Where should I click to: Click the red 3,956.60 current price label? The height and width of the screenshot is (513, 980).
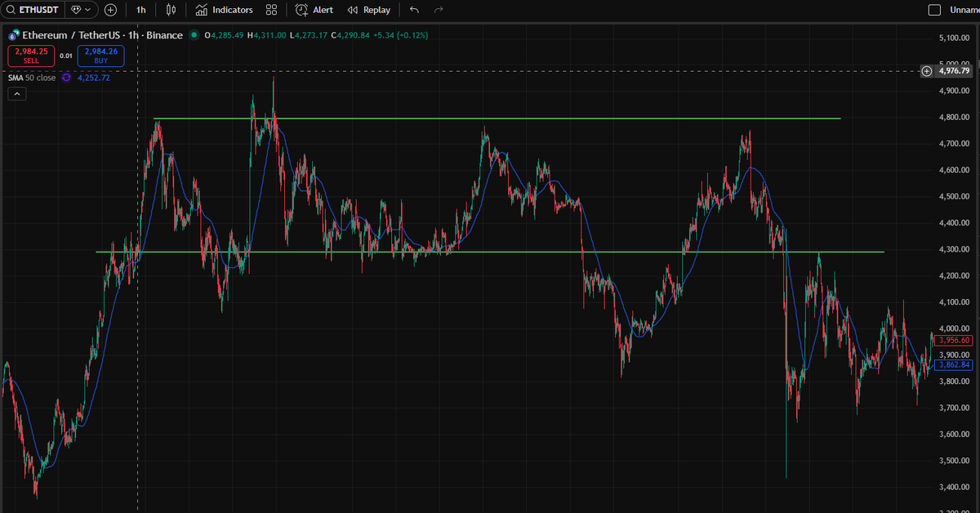954,340
